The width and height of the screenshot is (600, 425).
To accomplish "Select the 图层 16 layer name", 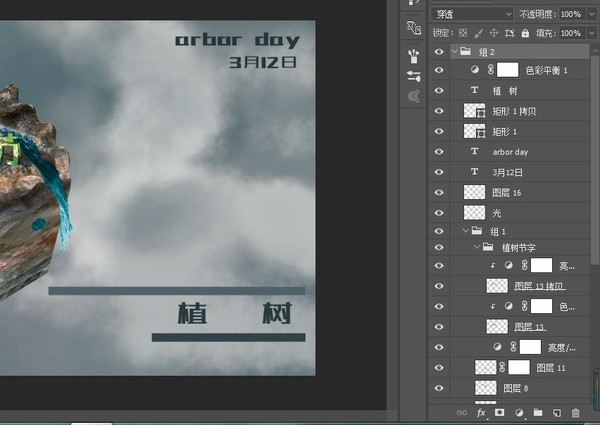I will (507, 193).
